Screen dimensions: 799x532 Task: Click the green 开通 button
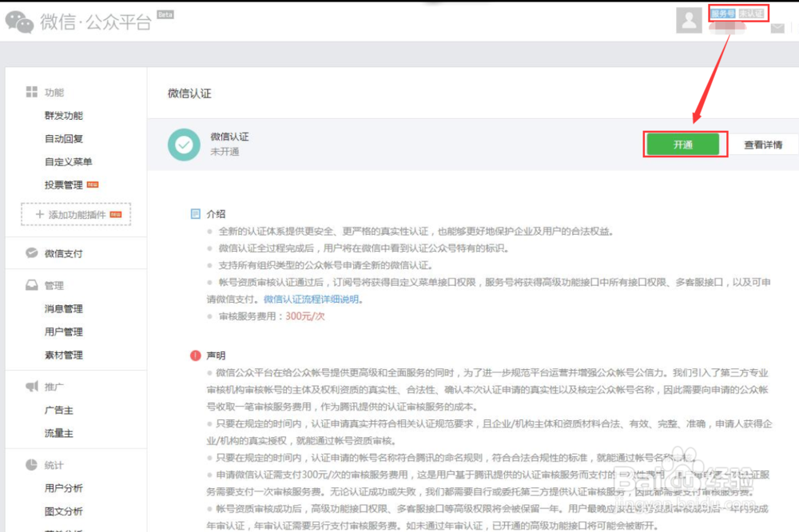point(683,145)
